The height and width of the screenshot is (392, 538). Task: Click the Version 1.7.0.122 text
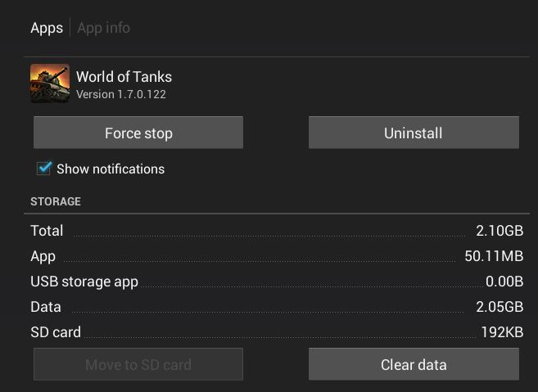tap(121, 94)
